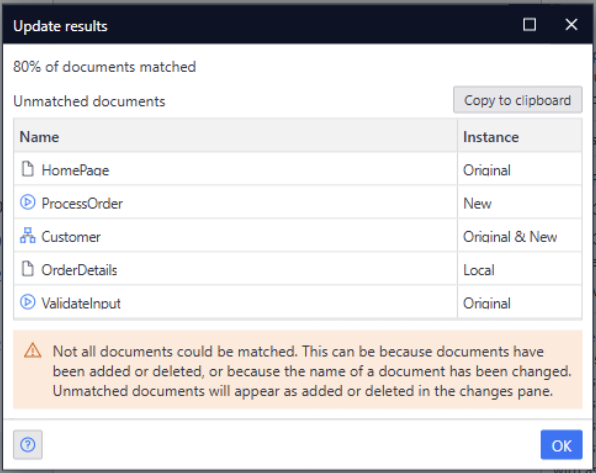Click the 'Unmatched documents' label
Viewport: 596px width, 473px height.
tap(89, 101)
